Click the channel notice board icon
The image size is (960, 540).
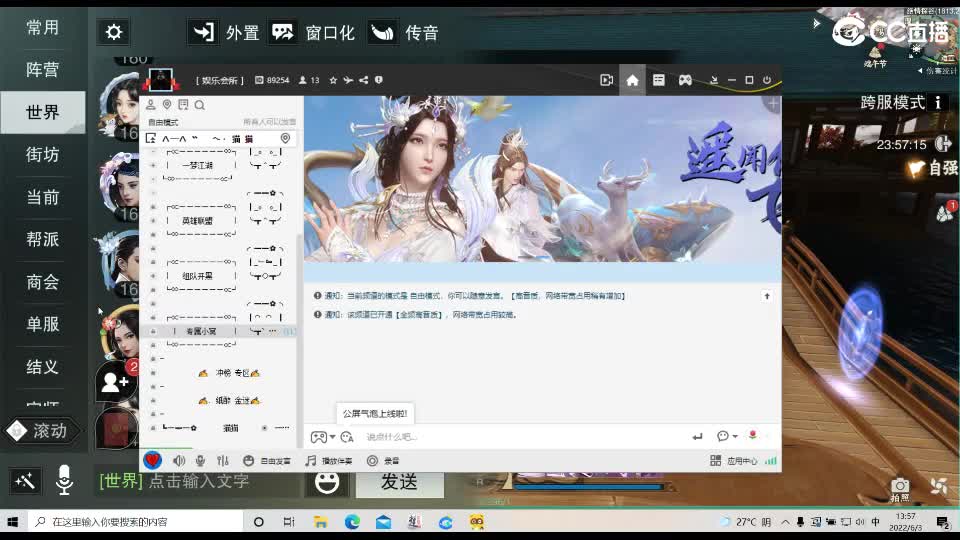(183, 105)
